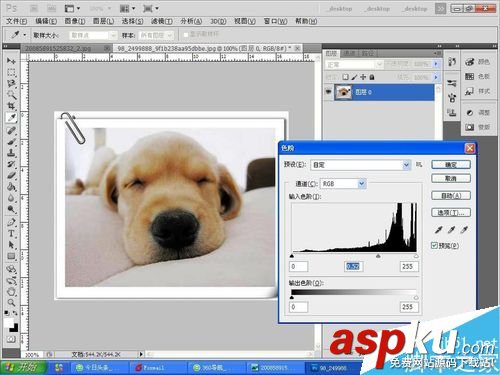
Task: Open the 滤镜(T) menu
Action: point(162,21)
